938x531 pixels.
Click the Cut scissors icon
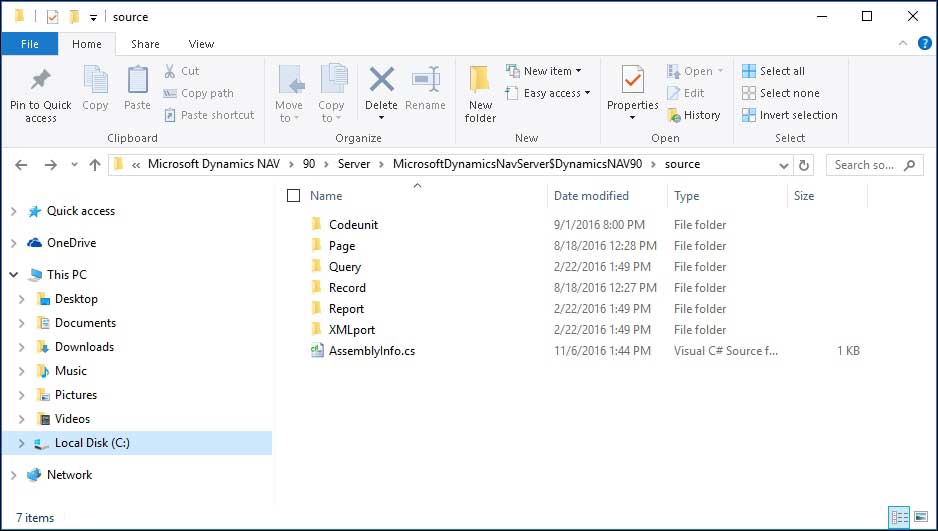point(170,71)
